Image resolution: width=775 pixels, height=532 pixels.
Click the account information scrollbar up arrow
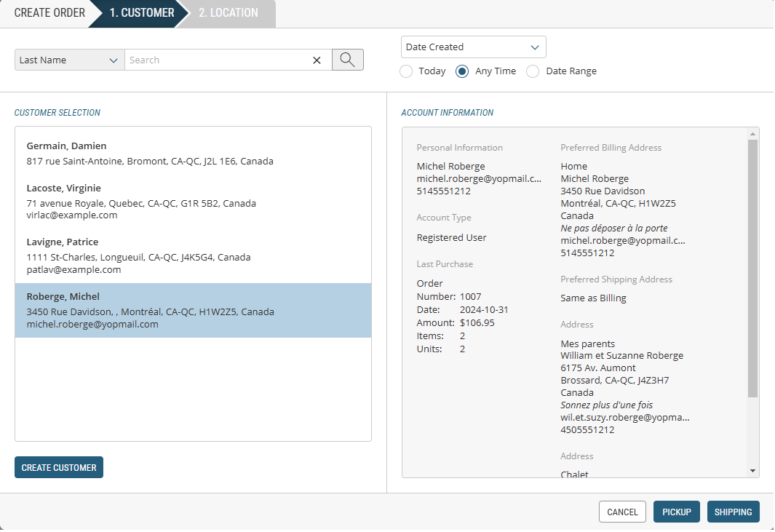click(x=752, y=134)
